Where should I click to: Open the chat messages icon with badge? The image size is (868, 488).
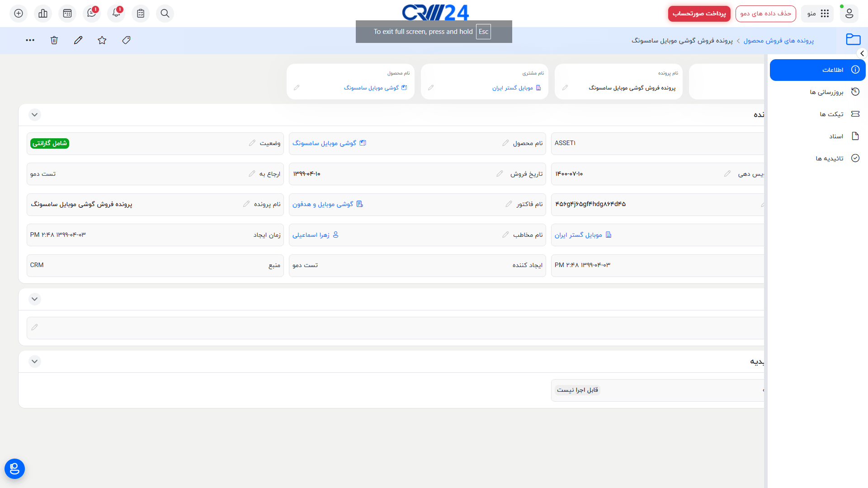[92, 14]
